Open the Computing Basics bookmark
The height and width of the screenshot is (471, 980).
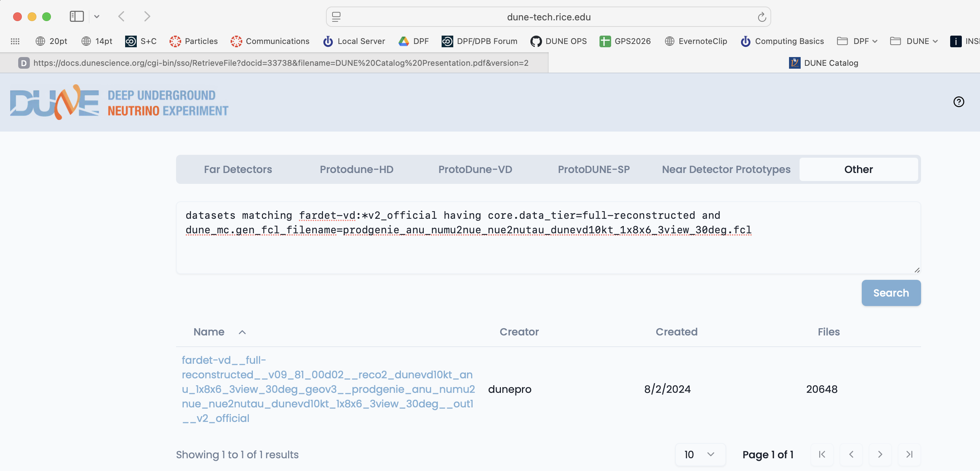coord(781,41)
